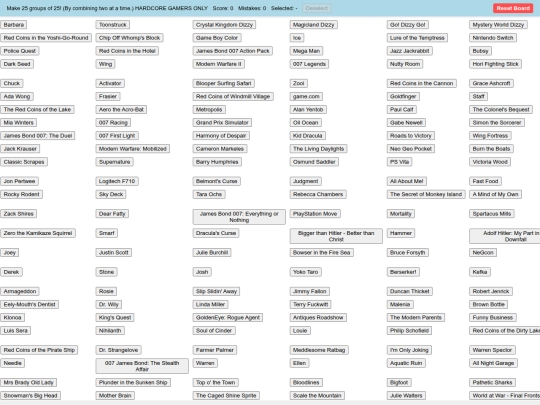Choose the PS Vita tile
The width and height of the screenshot is (540, 405).
coord(399,162)
